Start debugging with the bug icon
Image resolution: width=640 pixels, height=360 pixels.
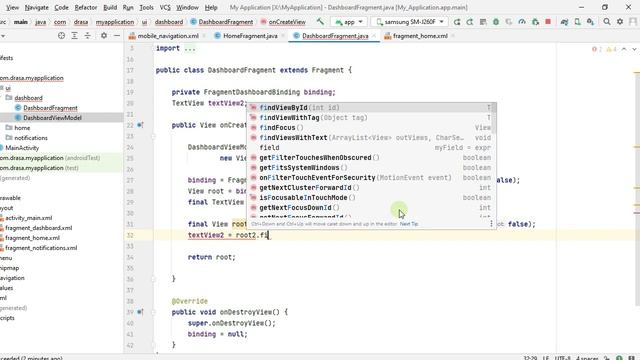pyautogui.click(x=496, y=22)
